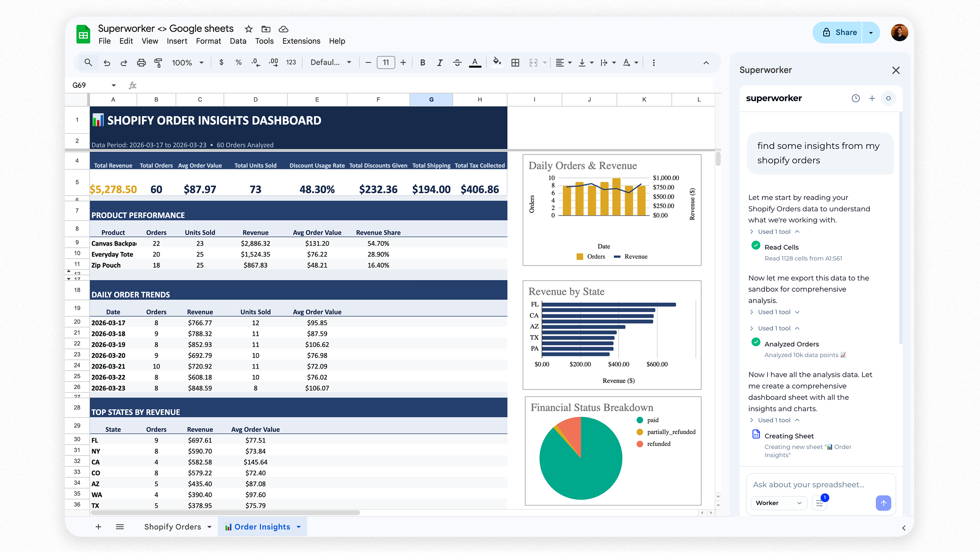Open the borders tool

[x=515, y=62]
